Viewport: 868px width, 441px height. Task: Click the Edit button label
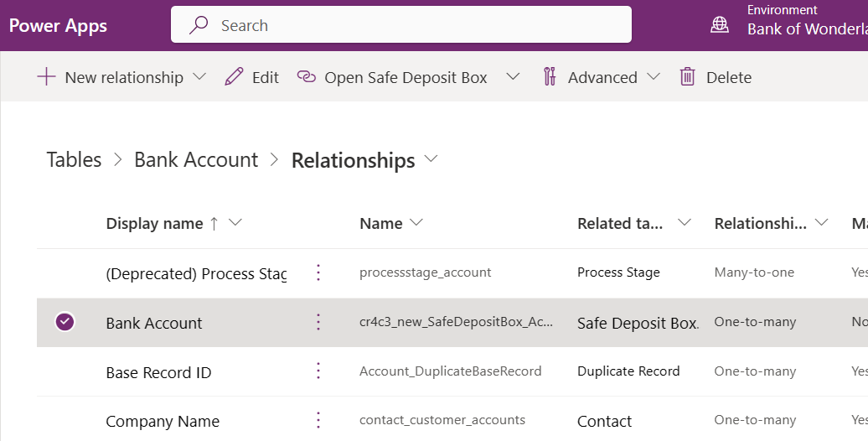pyautogui.click(x=265, y=78)
